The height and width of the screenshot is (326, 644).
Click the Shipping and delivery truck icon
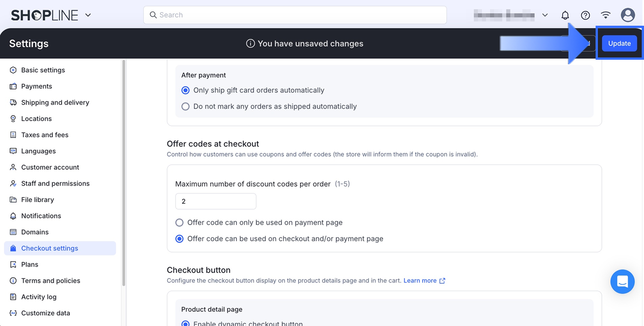click(x=13, y=102)
